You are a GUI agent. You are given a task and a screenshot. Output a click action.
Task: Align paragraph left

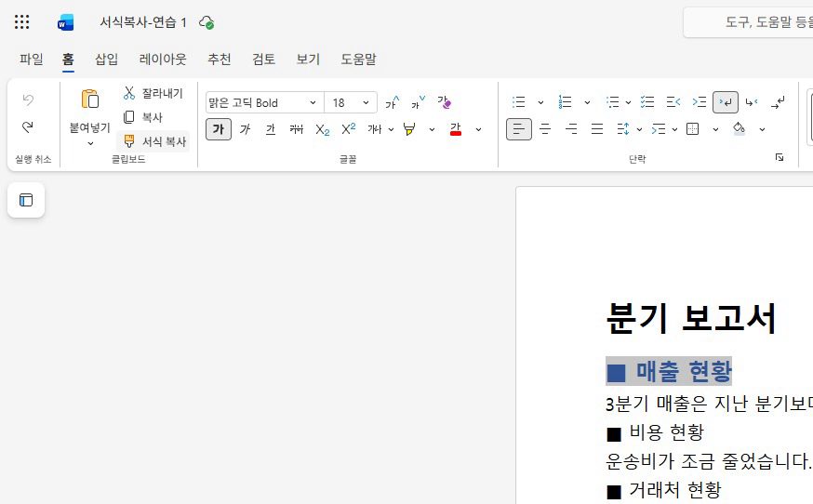coord(518,129)
